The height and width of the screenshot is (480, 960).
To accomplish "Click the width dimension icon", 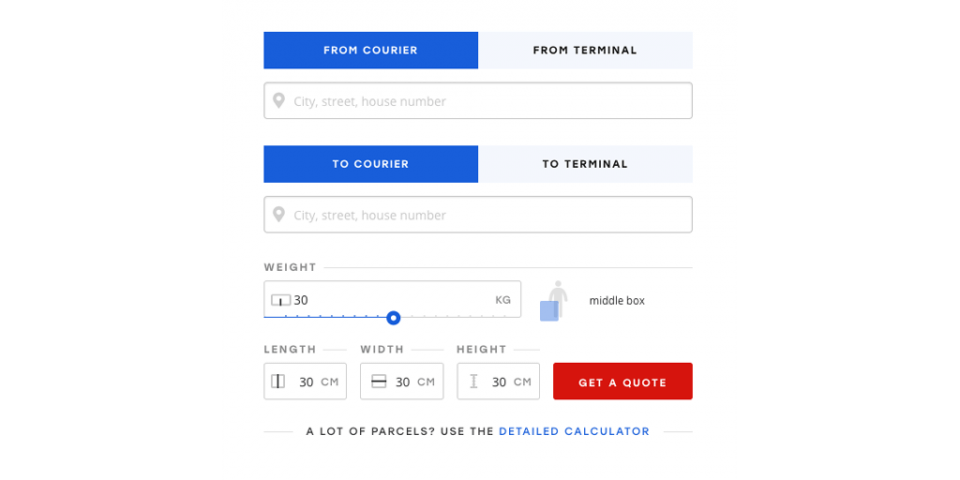I will pyautogui.click(x=378, y=381).
